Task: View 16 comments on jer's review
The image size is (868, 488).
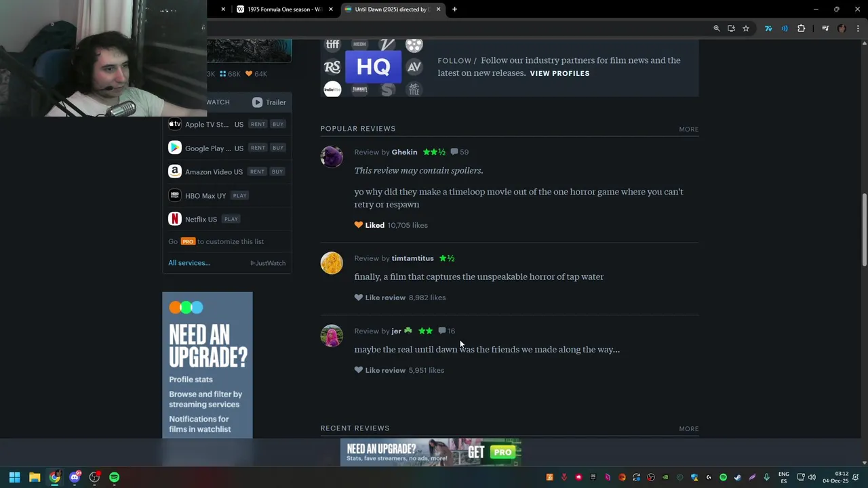Action: tap(447, 331)
